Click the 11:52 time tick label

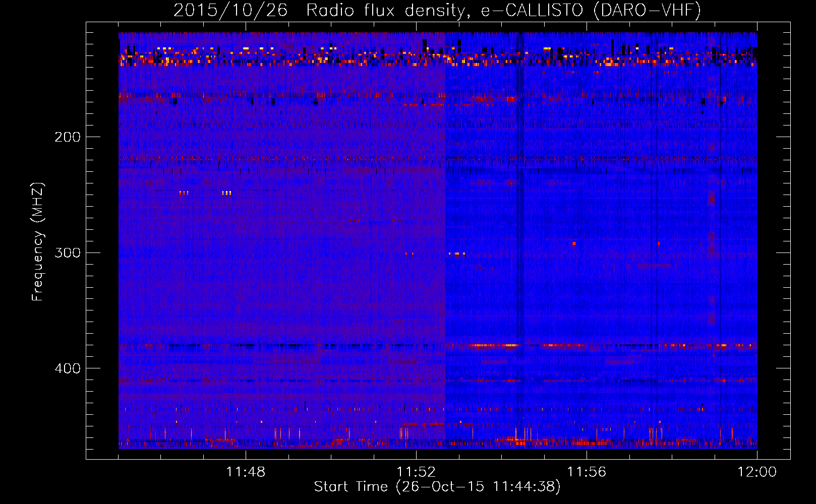pos(416,472)
